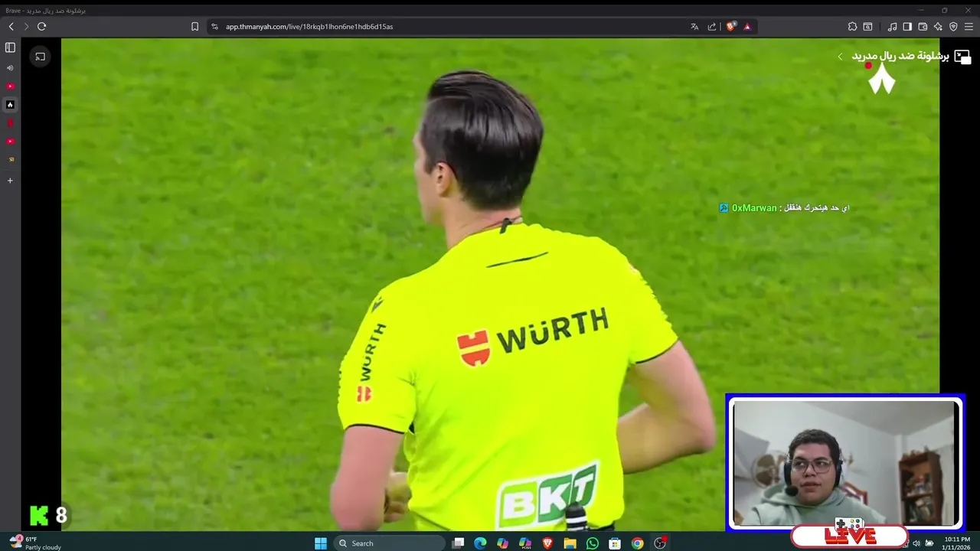The width and height of the screenshot is (980, 551).
Task: Open Task View from taskbar
Action: pos(458,543)
